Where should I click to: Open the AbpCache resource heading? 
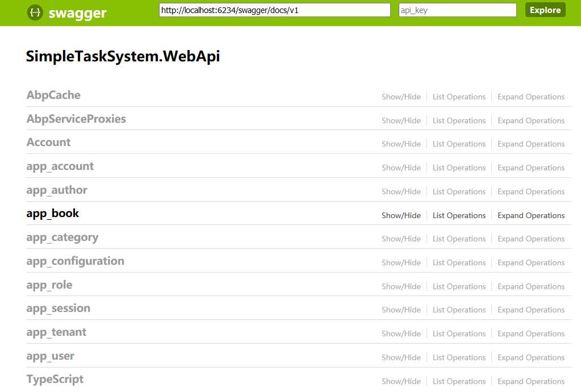click(53, 95)
